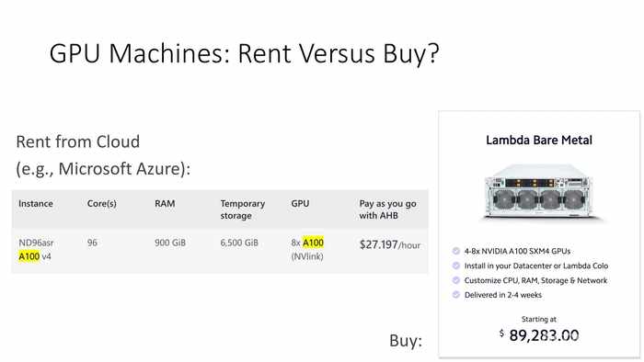Click the Rent from Cloud text
644x362 pixels.
coord(78,141)
